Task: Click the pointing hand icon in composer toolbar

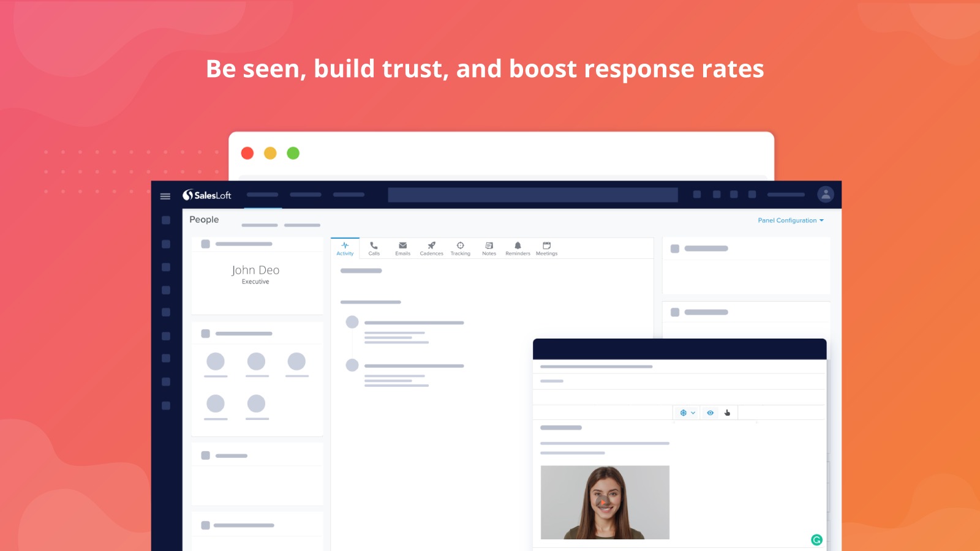Action: pos(727,413)
